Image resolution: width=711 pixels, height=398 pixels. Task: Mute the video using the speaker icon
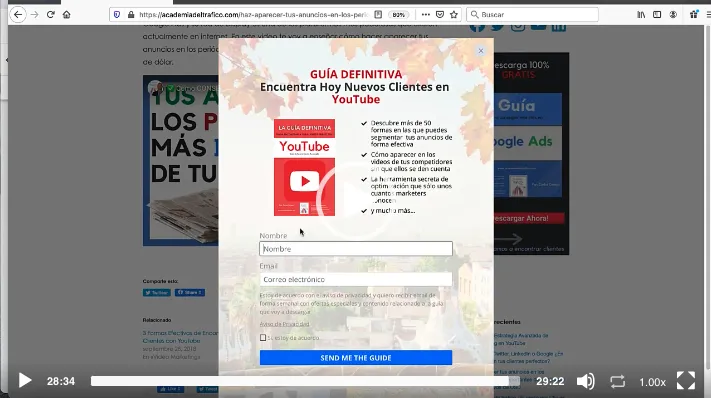click(x=585, y=381)
